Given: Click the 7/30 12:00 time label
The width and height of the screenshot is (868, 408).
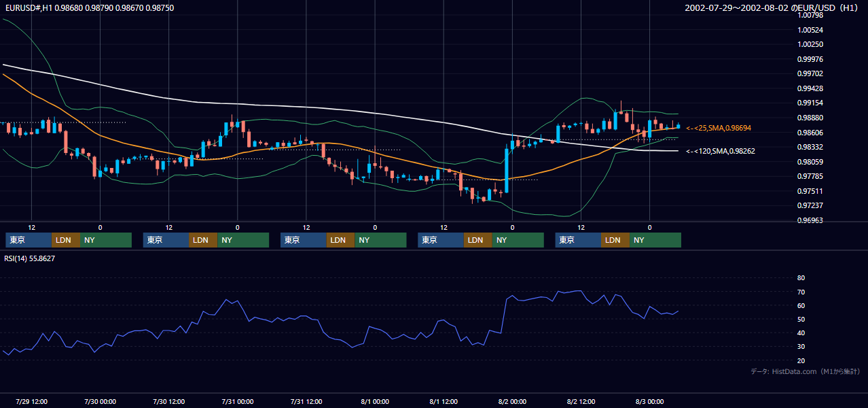Looking at the screenshot, I should tap(168, 401).
